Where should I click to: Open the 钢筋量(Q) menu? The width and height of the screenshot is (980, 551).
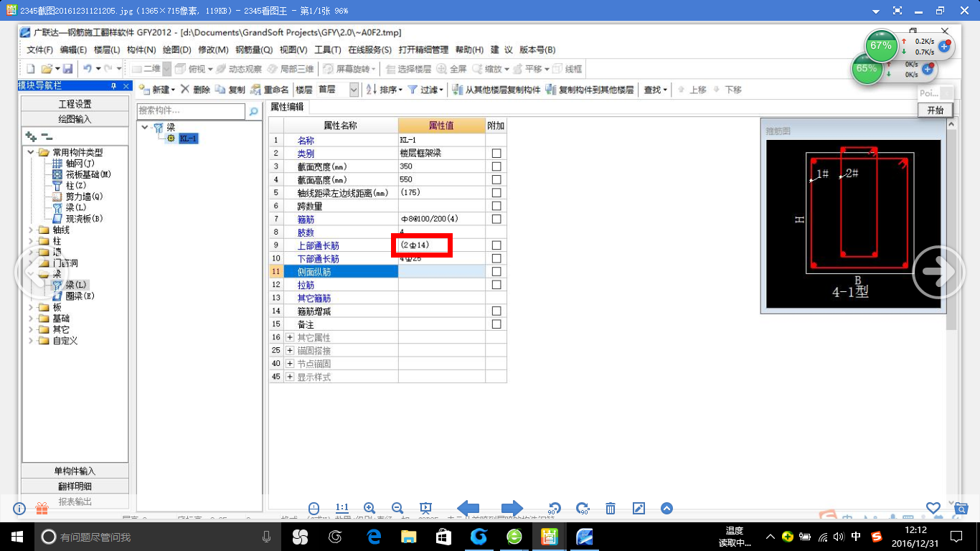[x=253, y=50]
